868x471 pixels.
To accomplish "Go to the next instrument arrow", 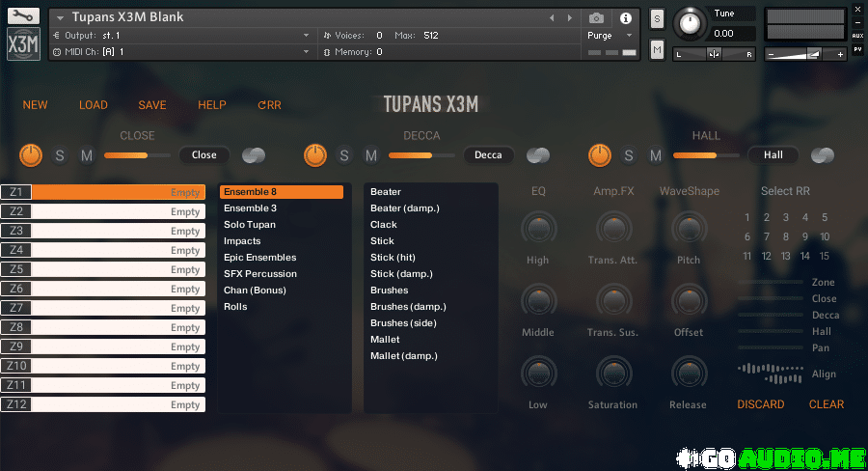I will pos(570,18).
